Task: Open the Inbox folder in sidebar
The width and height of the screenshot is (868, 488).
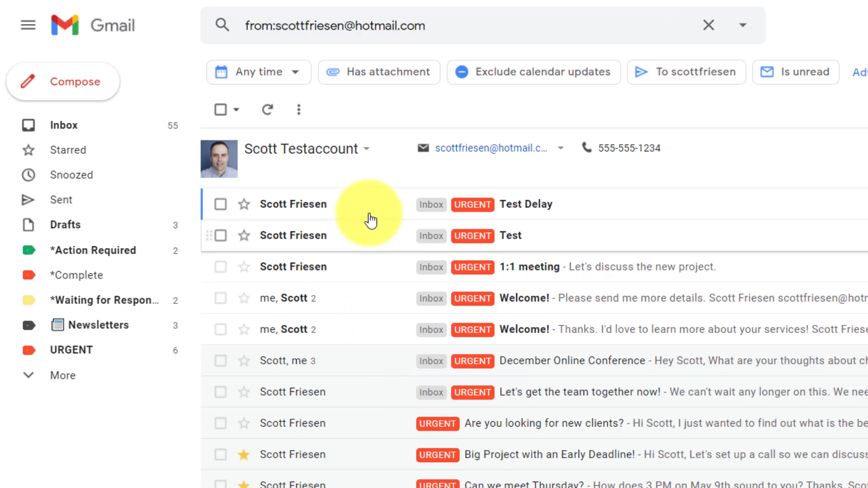Action: click(64, 125)
